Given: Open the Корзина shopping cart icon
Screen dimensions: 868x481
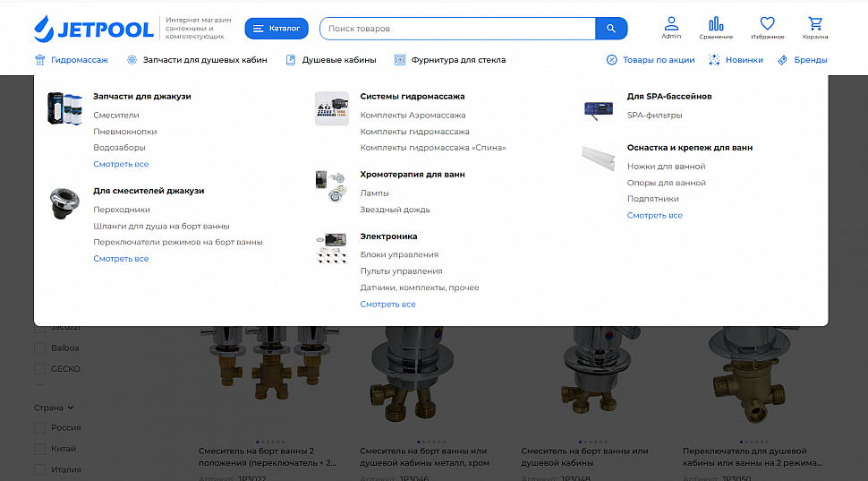Looking at the screenshot, I should (815, 23).
